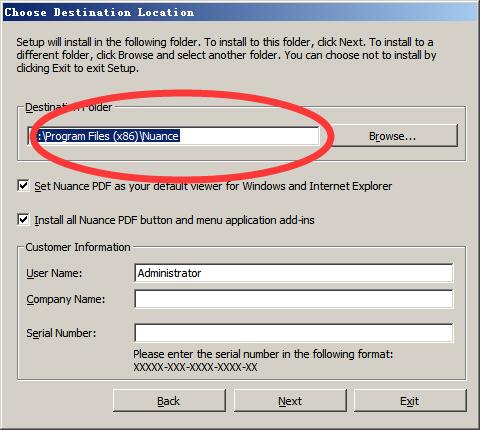Select the Serial Number input box
This screenshot has height=430, width=480.
pos(294,333)
